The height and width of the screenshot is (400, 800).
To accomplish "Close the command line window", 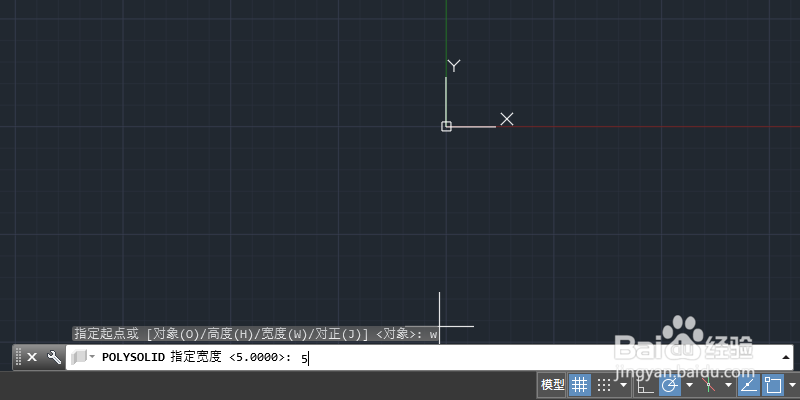I will 32,357.
